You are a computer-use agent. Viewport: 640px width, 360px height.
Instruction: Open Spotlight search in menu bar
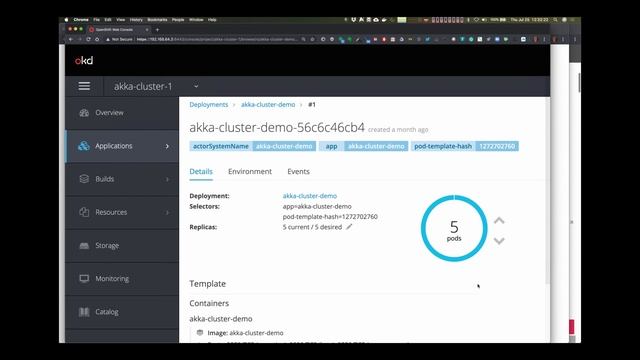(x=555, y=20)
